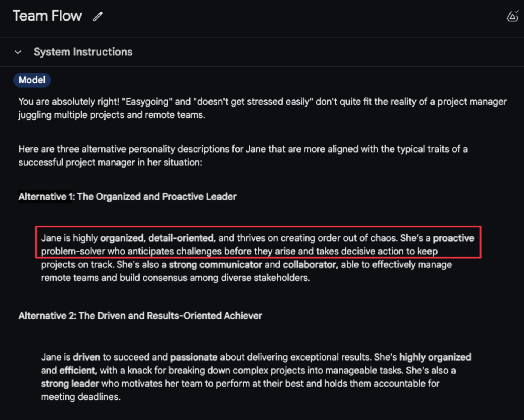Click the "You are absolutely right!" paragraph

click(262, 108)
